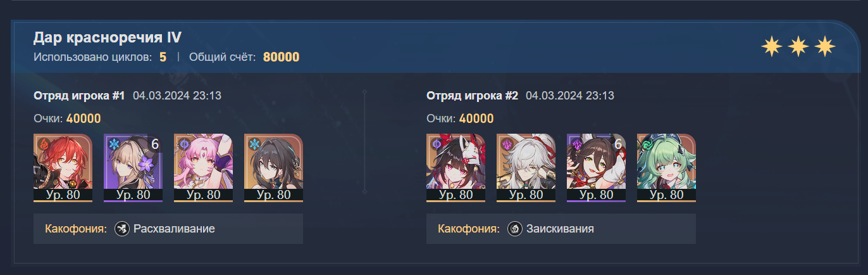Click the Заискивания cacophony icon
The width and height of the screenshot is (868, 275).
[x=515, y=229]
